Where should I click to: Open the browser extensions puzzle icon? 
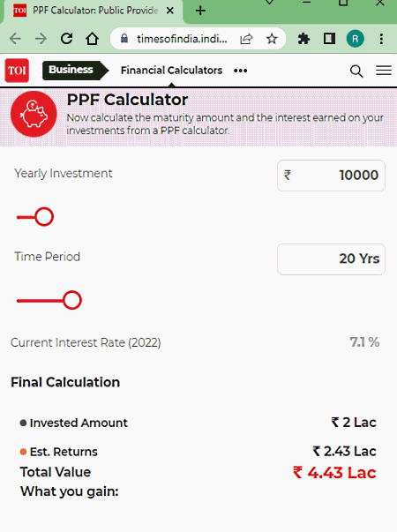click(x=303, y=39)
